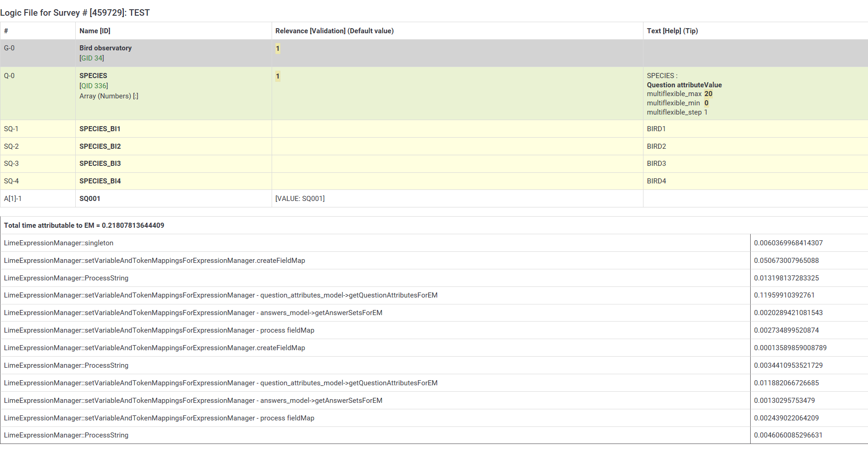Click the BIRD4 subquestion text

[x=656, y=181]
